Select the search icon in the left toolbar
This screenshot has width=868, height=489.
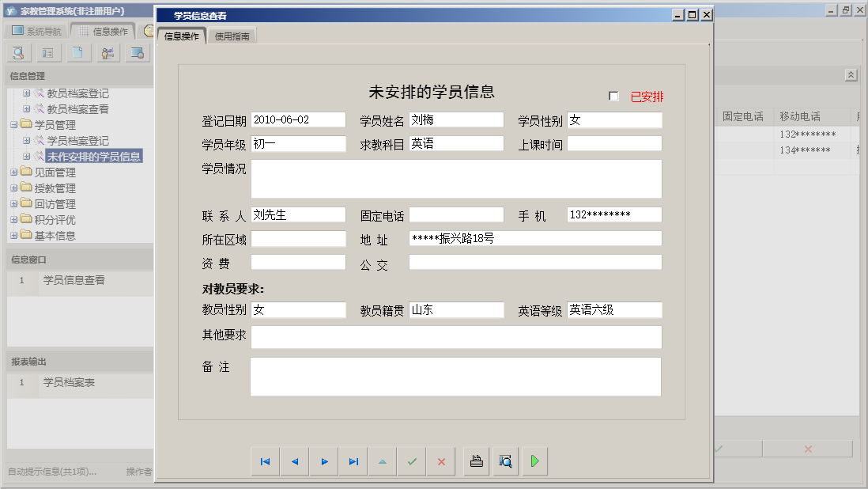pos(17,52)
